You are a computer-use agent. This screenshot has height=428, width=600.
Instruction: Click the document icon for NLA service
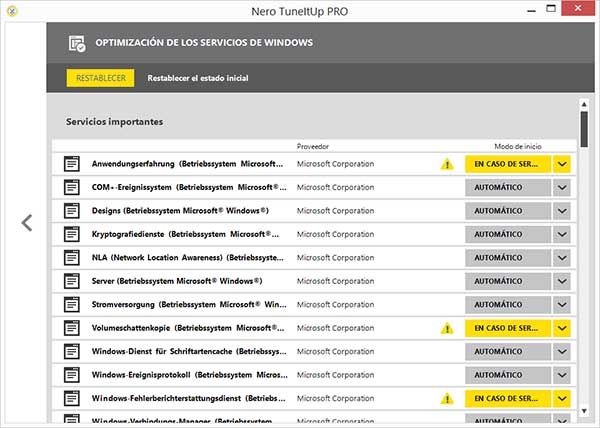pos(72,258)
